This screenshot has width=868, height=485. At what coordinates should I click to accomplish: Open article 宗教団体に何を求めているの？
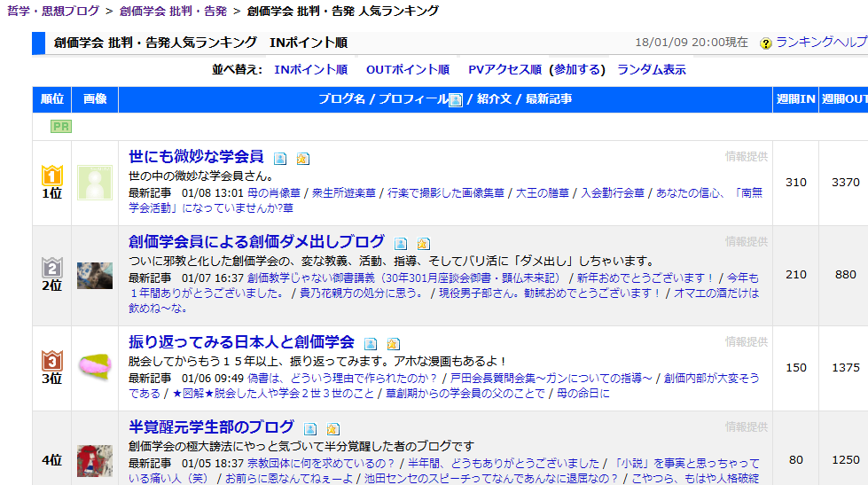pos(321,464)
